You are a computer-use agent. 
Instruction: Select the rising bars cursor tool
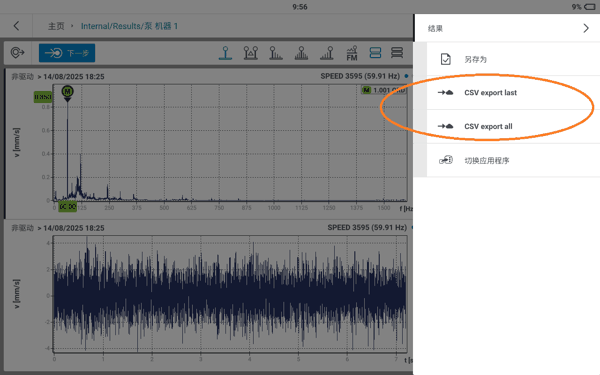pos(327,53)
